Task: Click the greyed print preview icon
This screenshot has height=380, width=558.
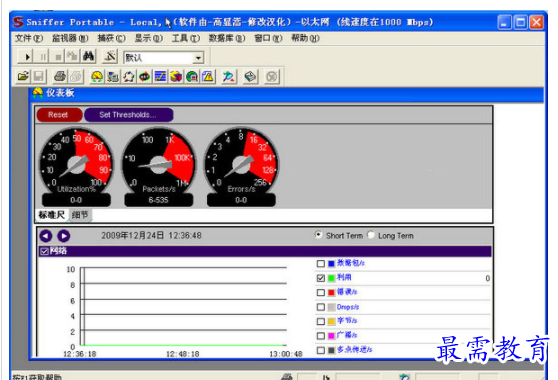Action: [x=76, y=76]
